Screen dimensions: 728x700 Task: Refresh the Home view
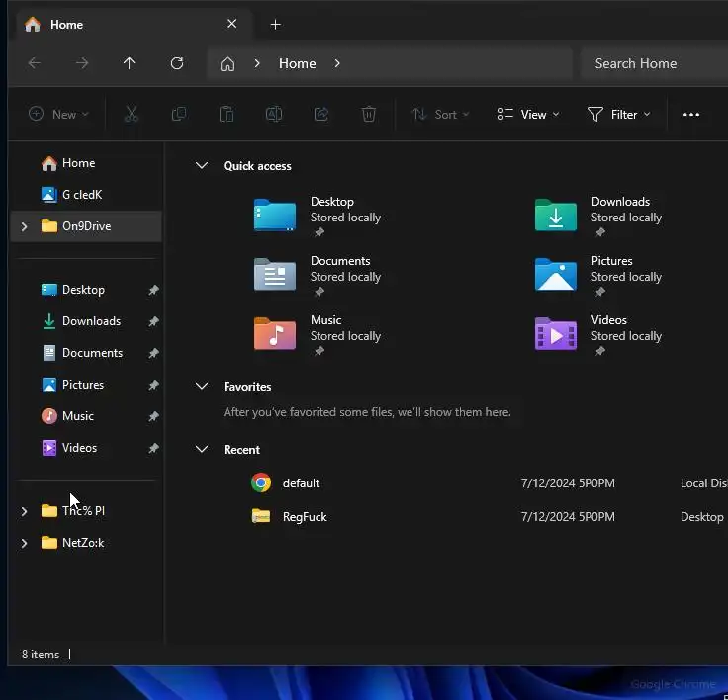[177, 63]
